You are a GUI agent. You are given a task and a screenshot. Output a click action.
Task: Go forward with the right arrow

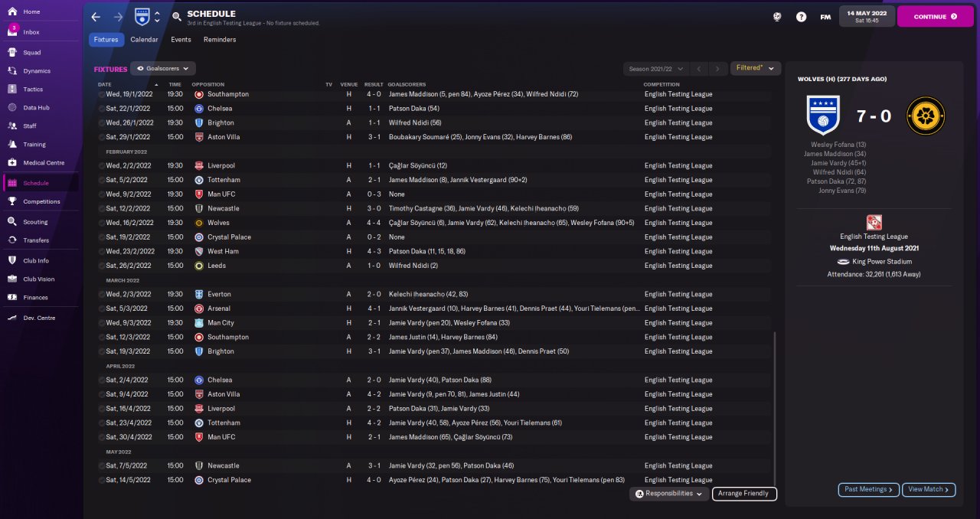pyautogui.click(x=118, y=17)
